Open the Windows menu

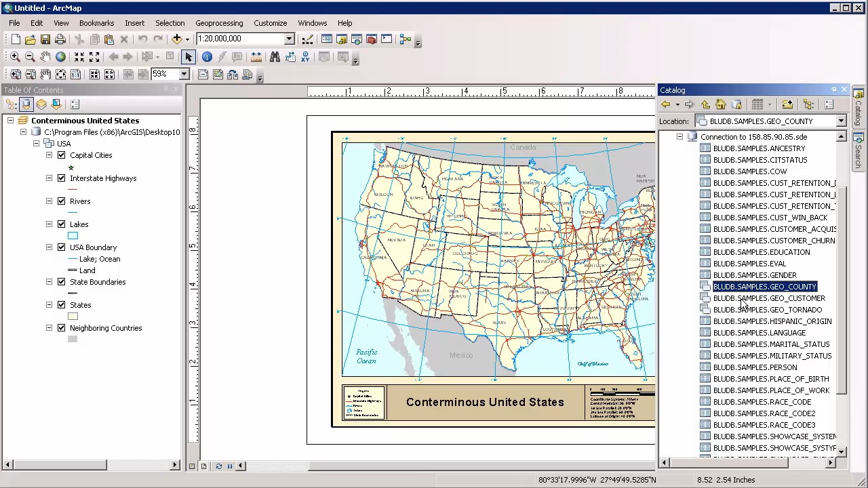(x=313, y=23)
